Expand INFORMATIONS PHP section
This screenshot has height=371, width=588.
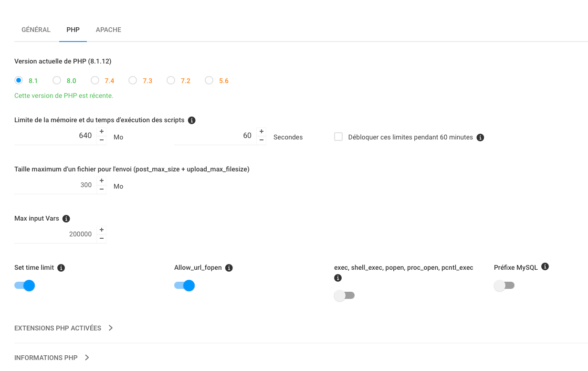coord(52,358)
